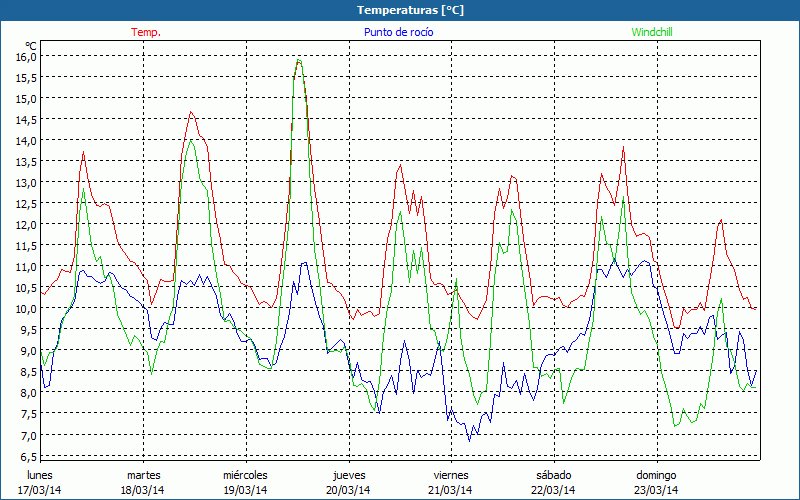Click the red Temp. legend label
This screenshot has height=500, width=800.
tap(146, 32)
